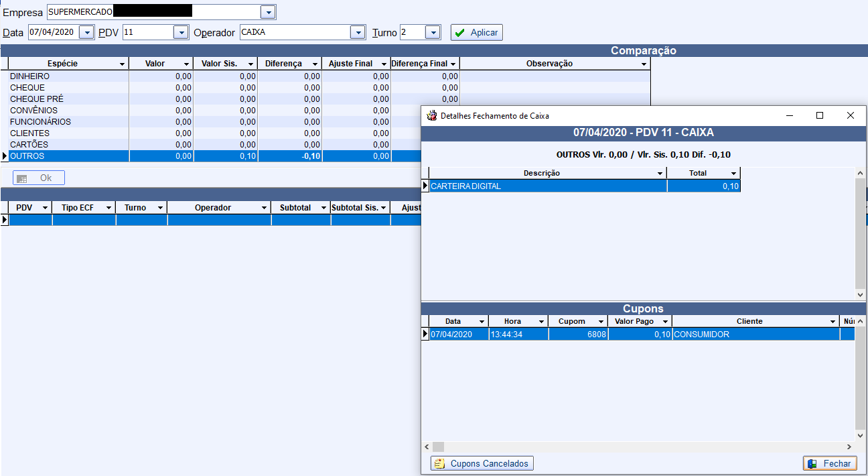This screenshot has width=868, height=476.
Task: Open the Turno dropdown
Action: tap(433, 32)
